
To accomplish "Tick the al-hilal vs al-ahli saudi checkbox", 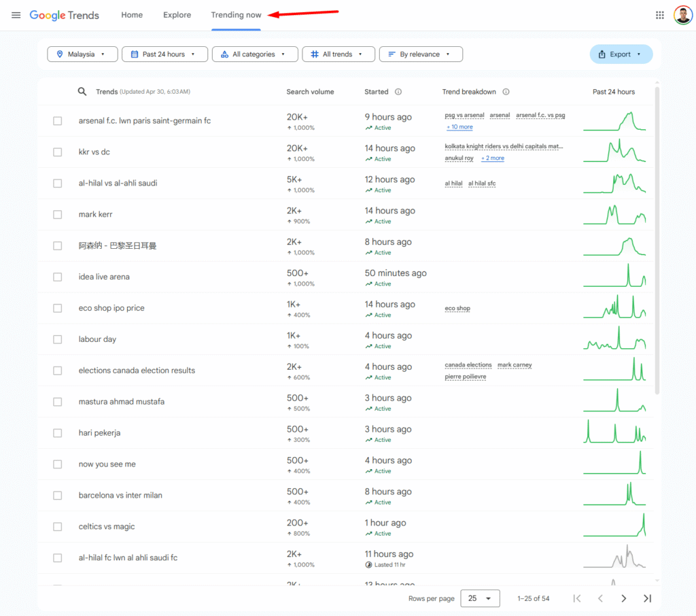I will tap(58, 183).
